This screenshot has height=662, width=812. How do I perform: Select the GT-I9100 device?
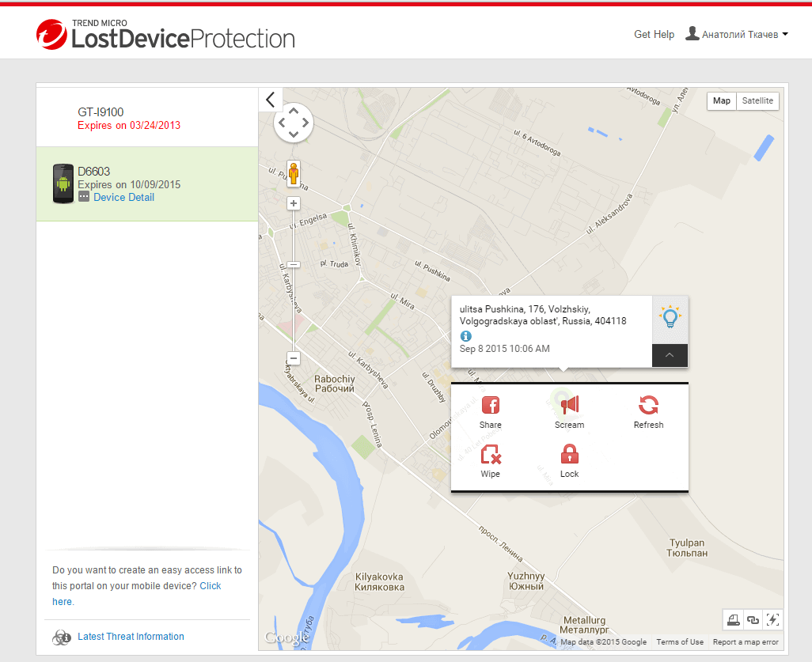[x=147, y=118]
